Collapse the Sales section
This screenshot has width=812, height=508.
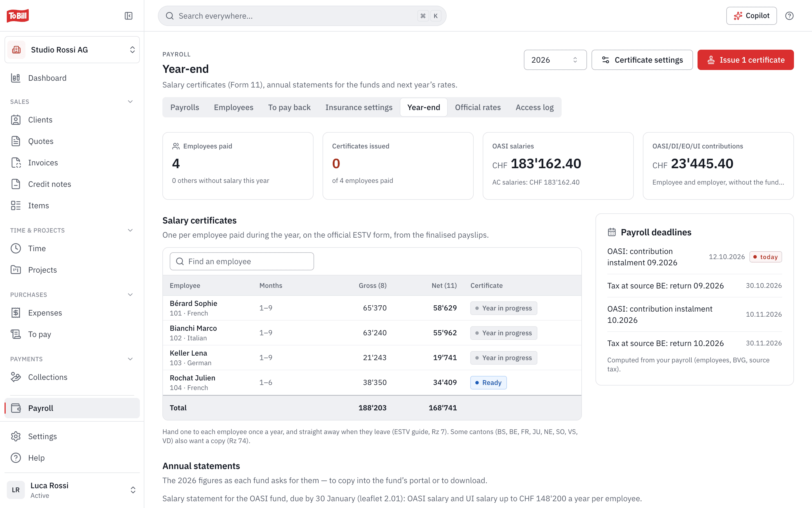(130, 102)
